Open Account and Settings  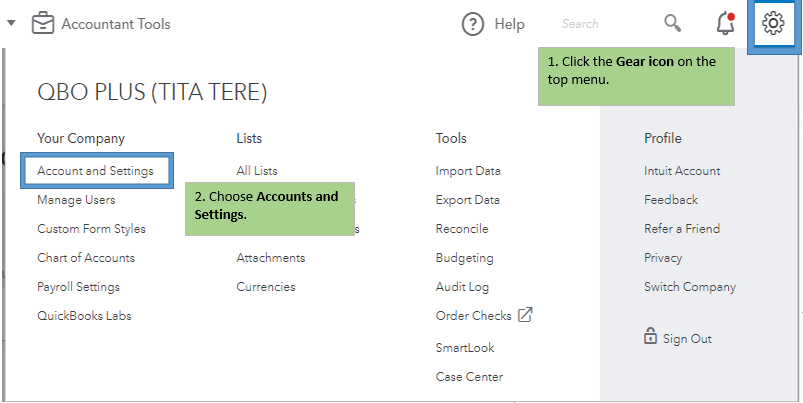(x=95, y=171)
